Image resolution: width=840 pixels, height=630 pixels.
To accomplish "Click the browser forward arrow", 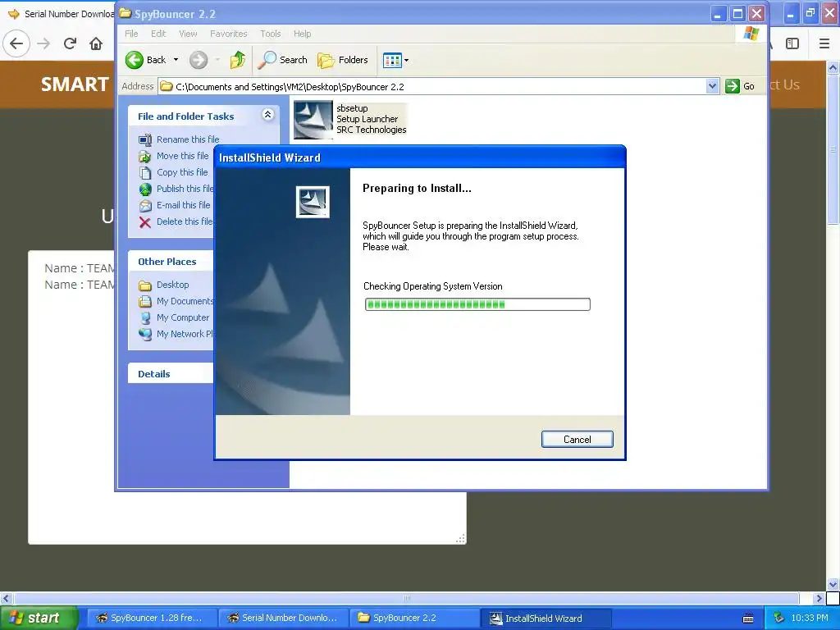I will click(43, 43).
